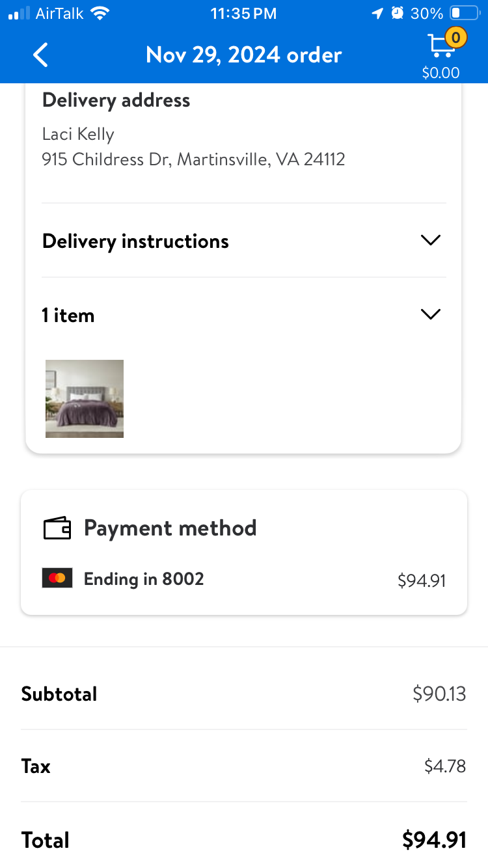This screenshot has width=488, height=868.
Task: Tap the cellular signal bars
Action: [19, 13]
